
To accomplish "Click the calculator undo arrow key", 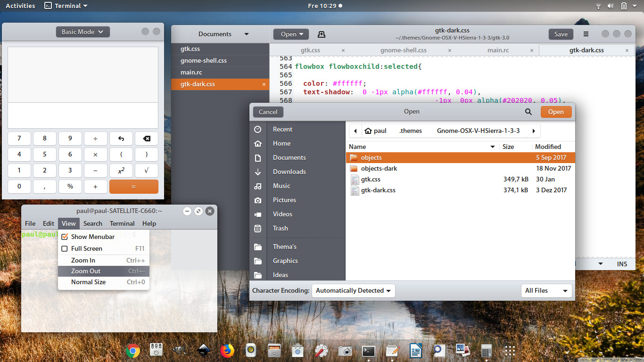I will [121, 139].
